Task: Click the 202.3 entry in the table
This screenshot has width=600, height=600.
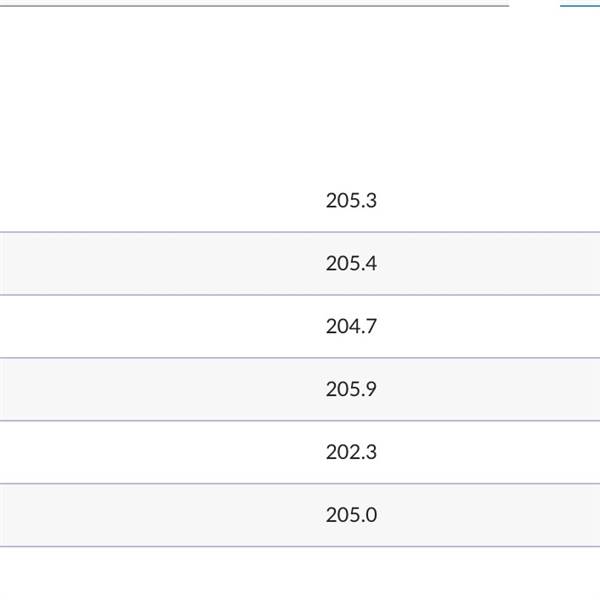Action: coord(351,452)
